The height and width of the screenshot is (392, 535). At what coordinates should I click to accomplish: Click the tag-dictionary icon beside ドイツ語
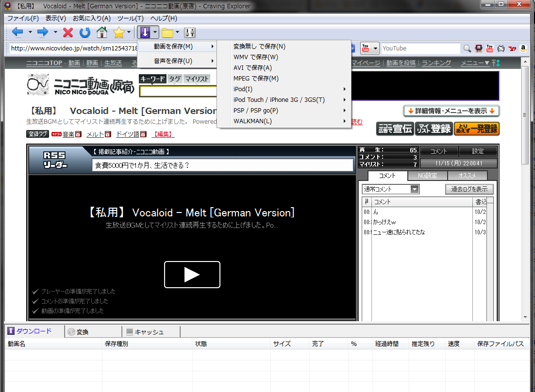point(143,134)
